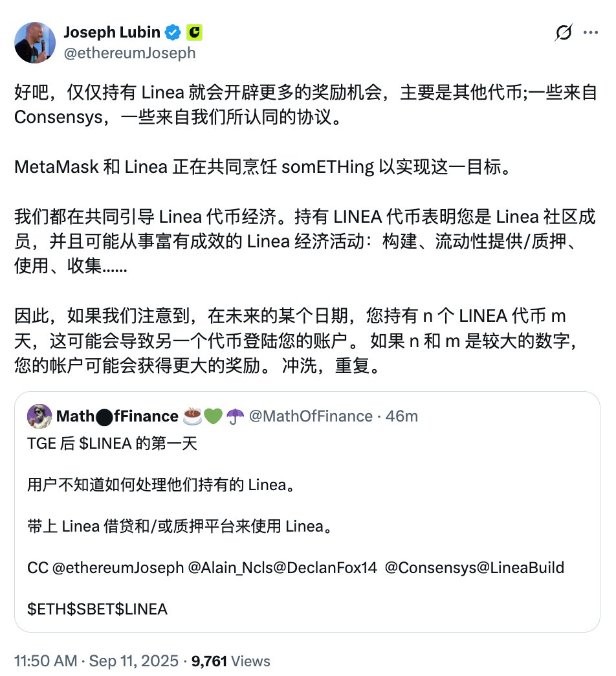616x676 pixels.
Task: Click the MathOfFinance statue avatar
Action: click(39, 416)
